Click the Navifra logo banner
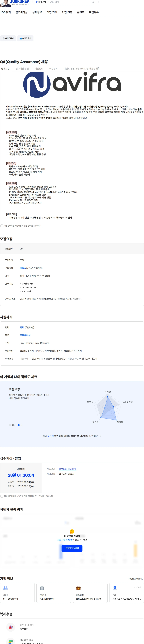Viewport: 144px width, 644px height. (72, 85)
